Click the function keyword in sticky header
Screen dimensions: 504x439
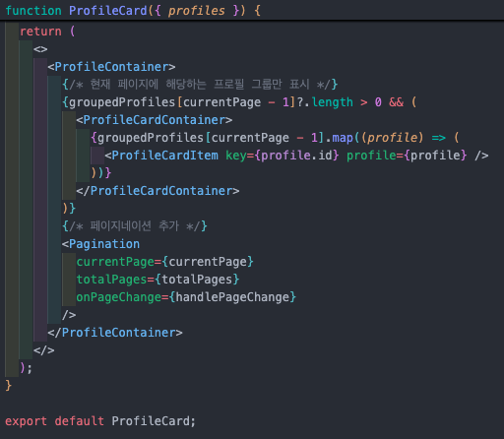33,11
